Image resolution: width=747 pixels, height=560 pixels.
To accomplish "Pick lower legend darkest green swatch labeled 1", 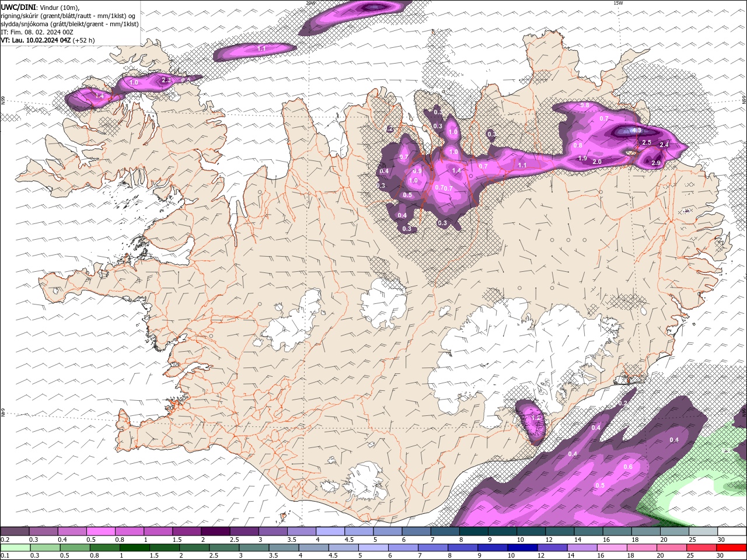I will tap(134, 547).
